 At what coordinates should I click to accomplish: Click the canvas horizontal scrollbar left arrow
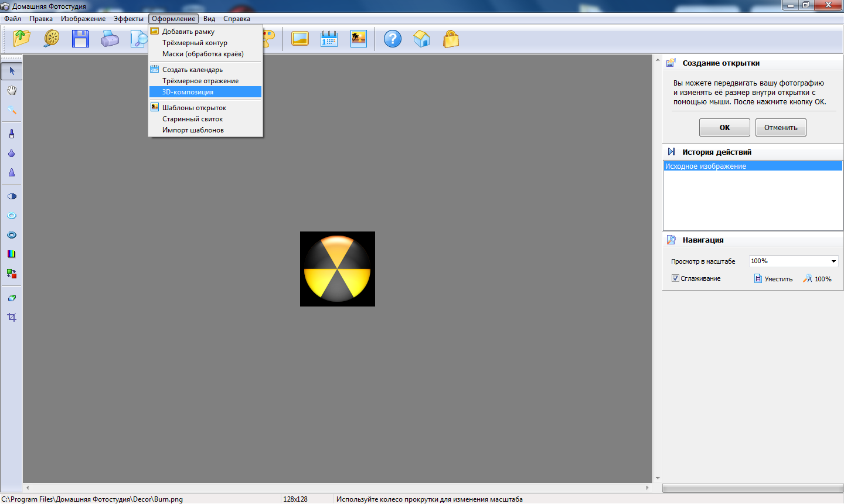[x=28, y=488]
